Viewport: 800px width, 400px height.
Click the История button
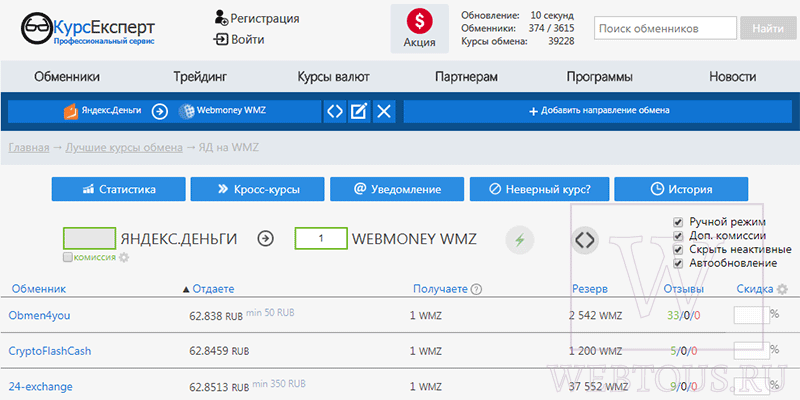[x=681, y=189]
